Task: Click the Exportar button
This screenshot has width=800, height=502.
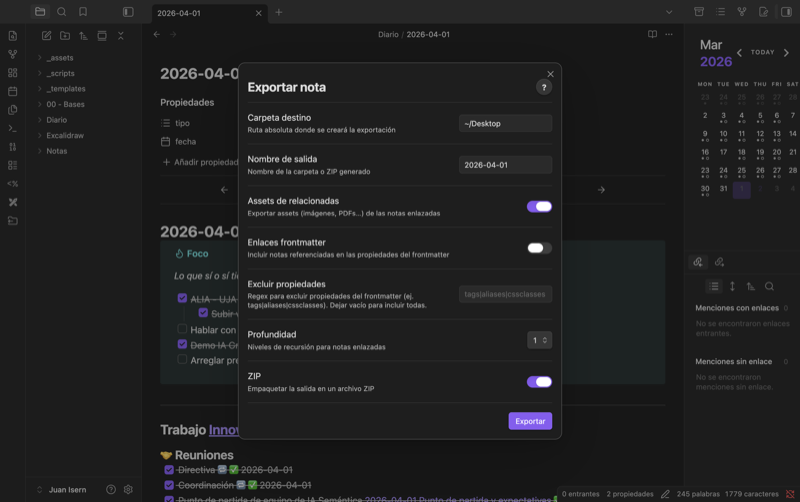Action: [530, 421]
